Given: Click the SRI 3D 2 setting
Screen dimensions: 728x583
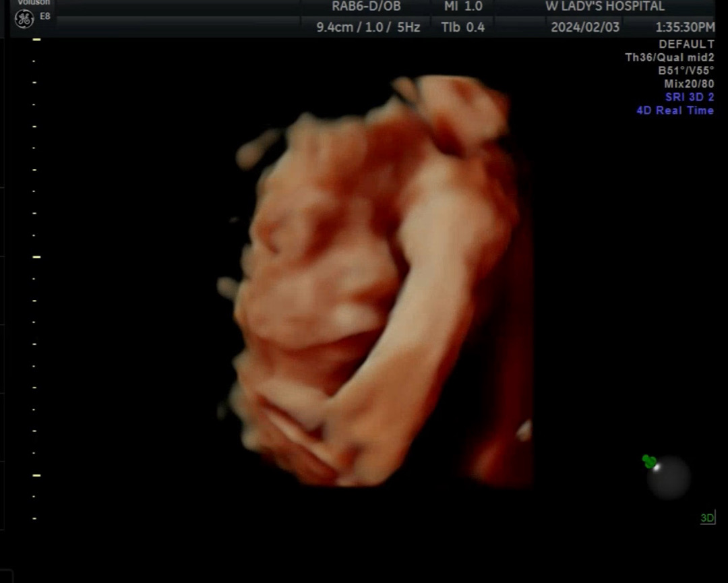Looking at the screenshot, I should 689,97.
